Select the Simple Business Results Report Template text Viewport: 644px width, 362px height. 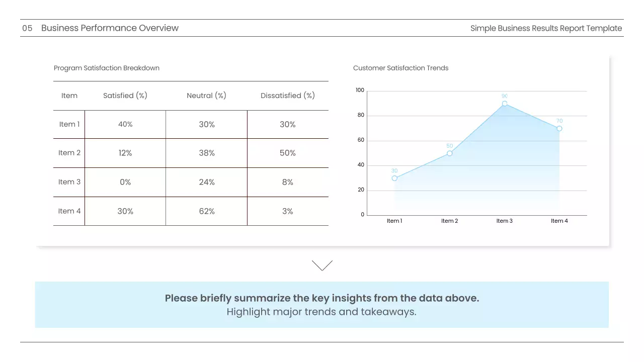(546, 28)
